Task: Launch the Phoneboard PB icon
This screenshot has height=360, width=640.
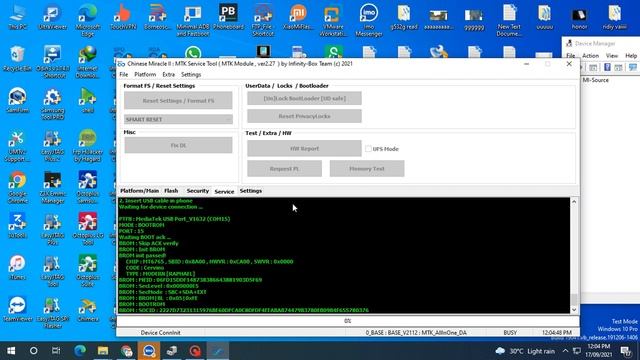Action: pos(228,18)
